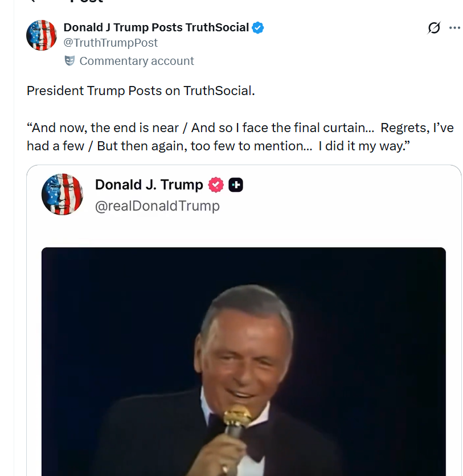The width and height of the screenshot is (463, 476).
Task: Click the Commentary account label
Action: coord(137,61)
